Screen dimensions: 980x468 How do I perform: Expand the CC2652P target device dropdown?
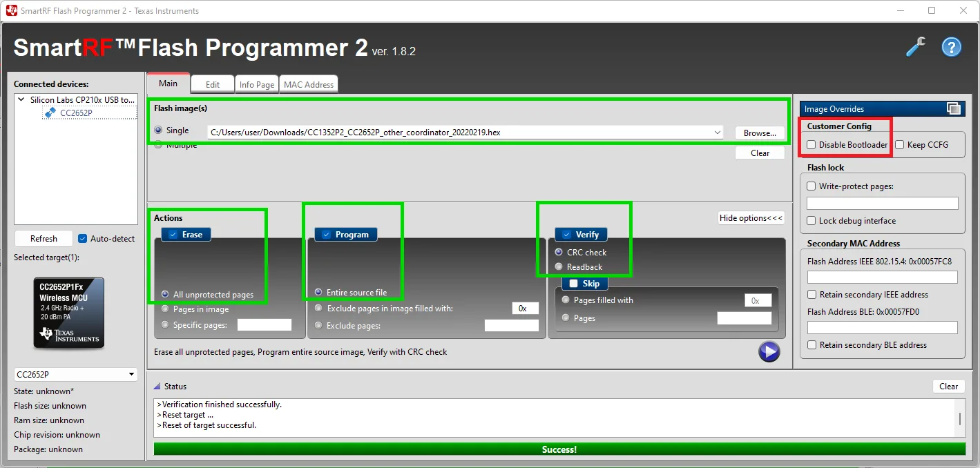tap(131, 375)
